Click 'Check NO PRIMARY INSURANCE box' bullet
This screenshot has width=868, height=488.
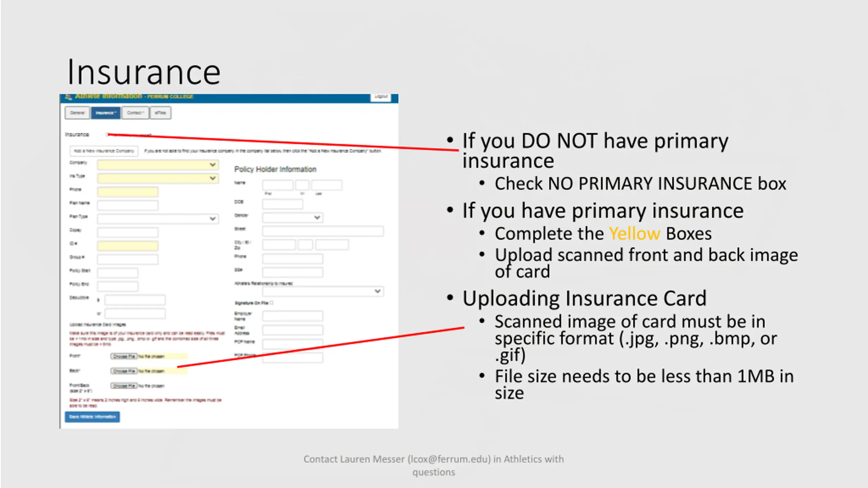click(x=640, y=184)
